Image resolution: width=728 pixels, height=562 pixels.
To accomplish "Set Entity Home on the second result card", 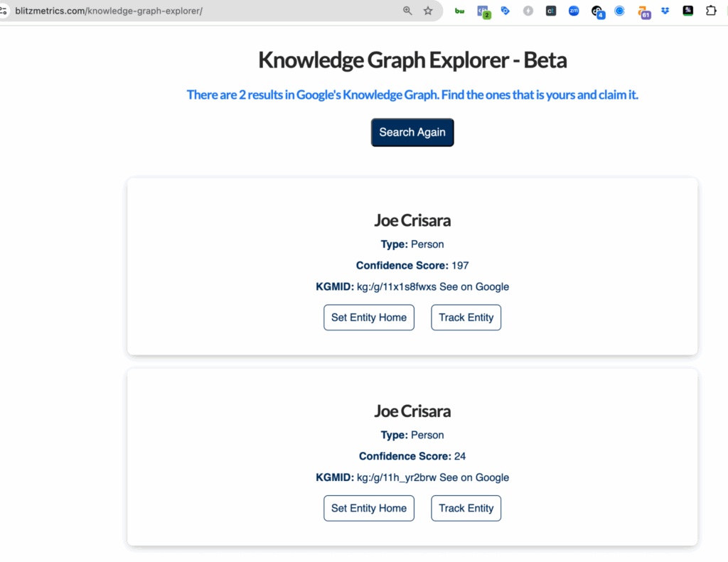I will coord(369,508).
